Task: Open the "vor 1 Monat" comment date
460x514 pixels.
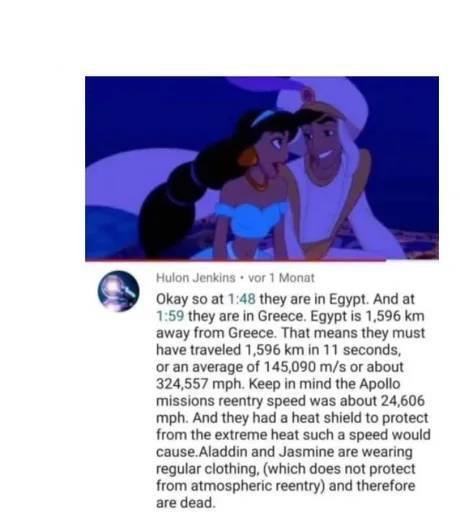Action: [281, 277]
